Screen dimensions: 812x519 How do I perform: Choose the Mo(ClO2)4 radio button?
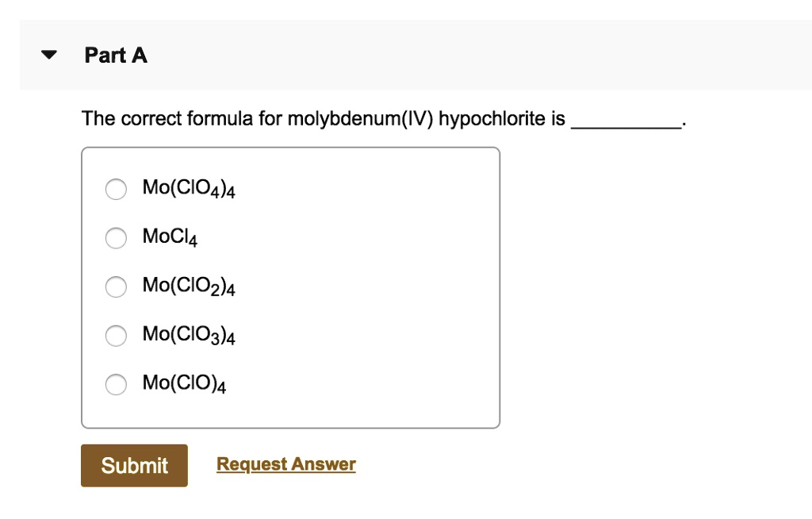click(116, 287)
